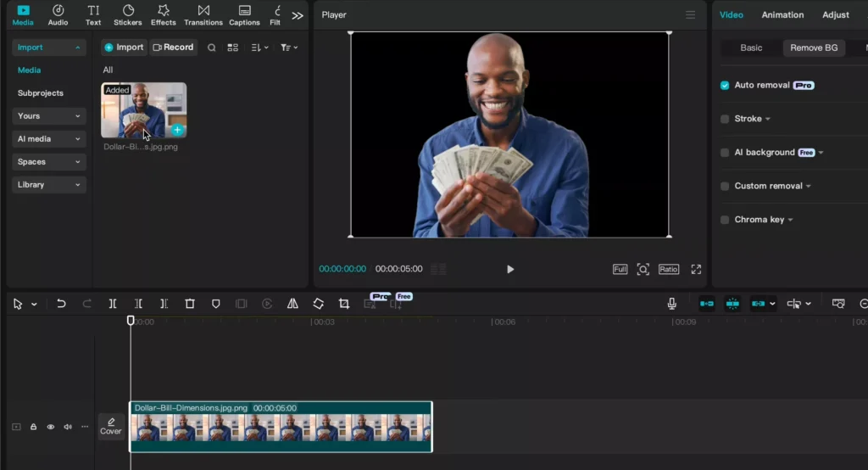Open the media filter dropdown

(x=289, y=48)
